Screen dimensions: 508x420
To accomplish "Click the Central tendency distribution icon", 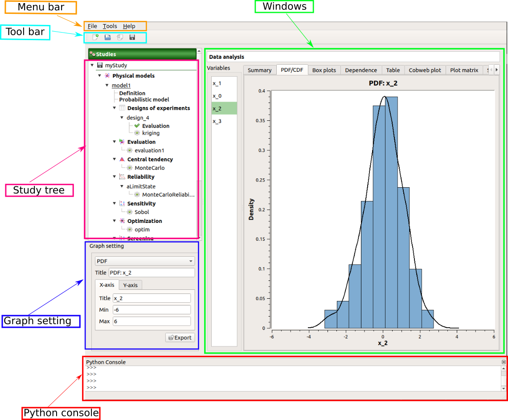I will 122,159.
